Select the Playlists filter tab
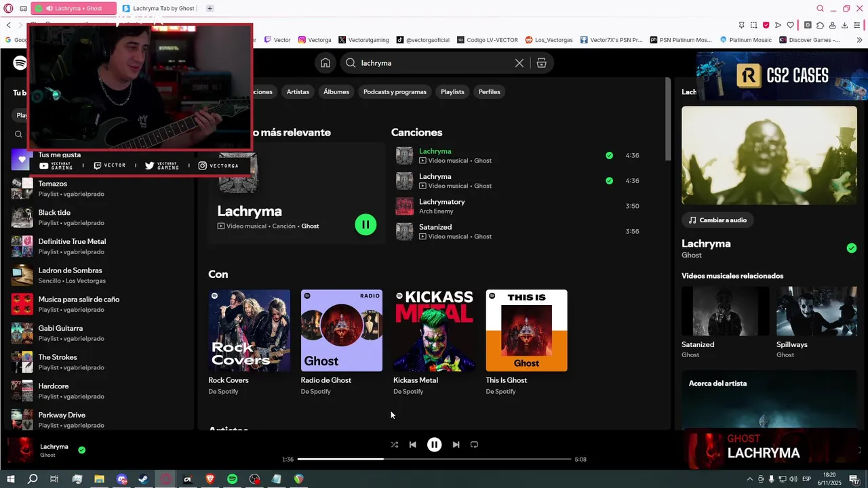 coord(452,92)
